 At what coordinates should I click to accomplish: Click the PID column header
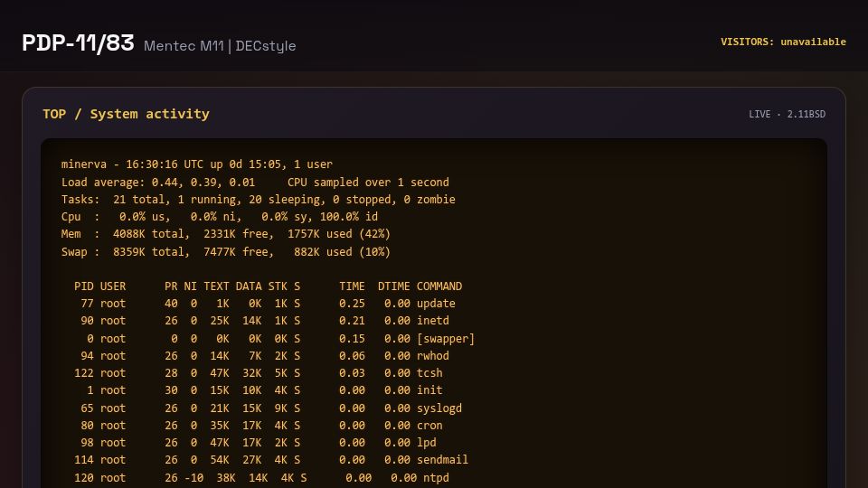[x=84, y=286]
